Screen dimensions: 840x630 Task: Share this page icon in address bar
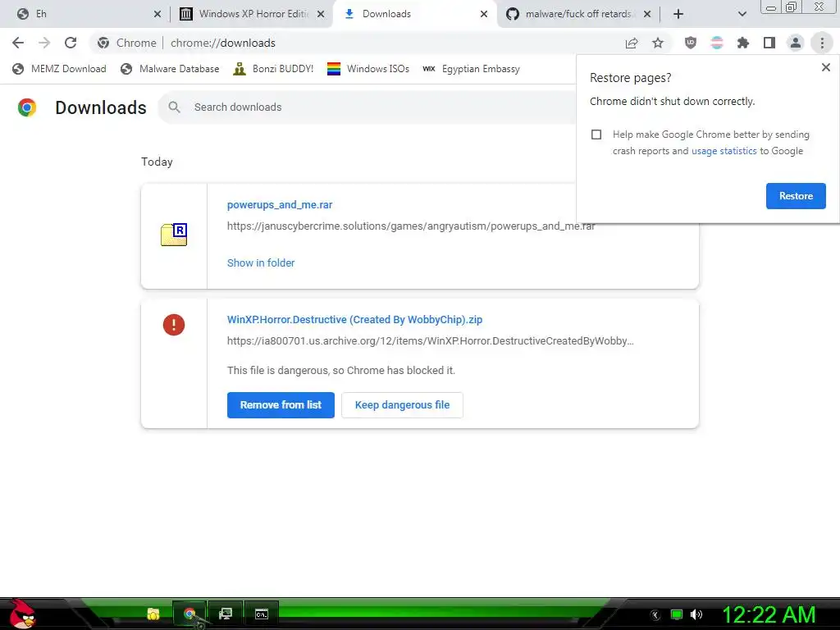pyautogui.click(x=632, y=43)
